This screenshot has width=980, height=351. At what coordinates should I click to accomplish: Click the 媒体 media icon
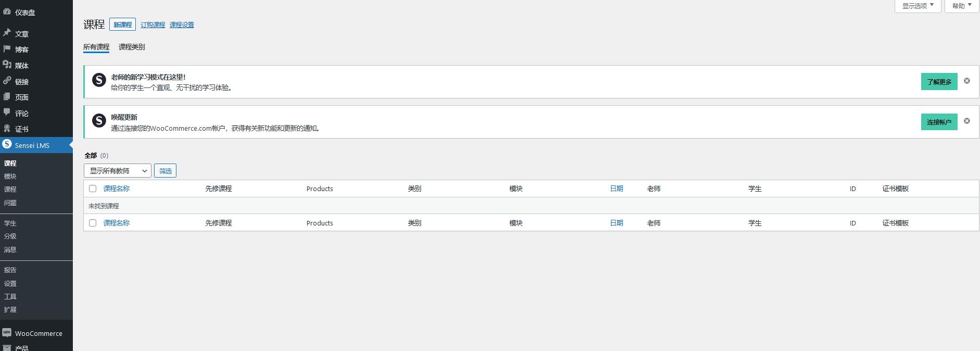coord(7,65)
